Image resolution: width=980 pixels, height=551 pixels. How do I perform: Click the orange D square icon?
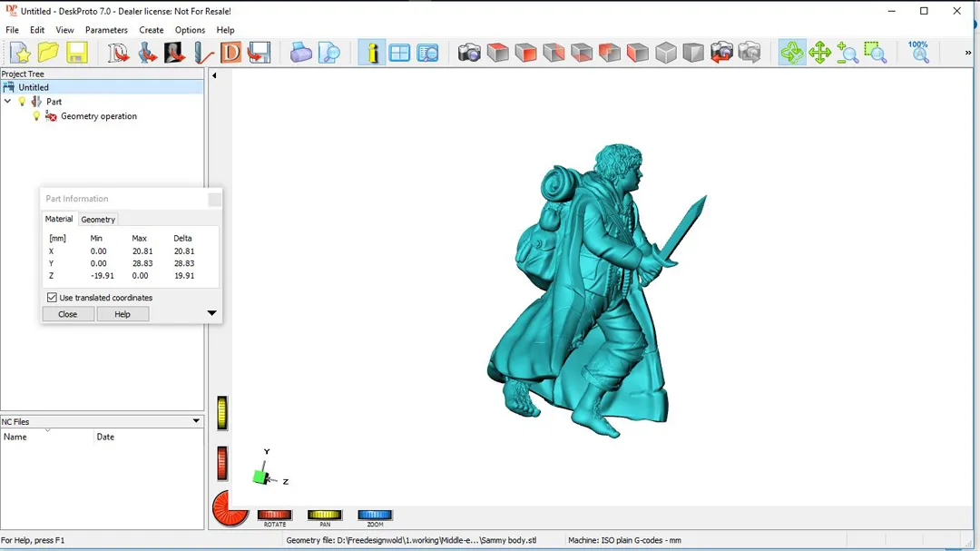[230, 53]
